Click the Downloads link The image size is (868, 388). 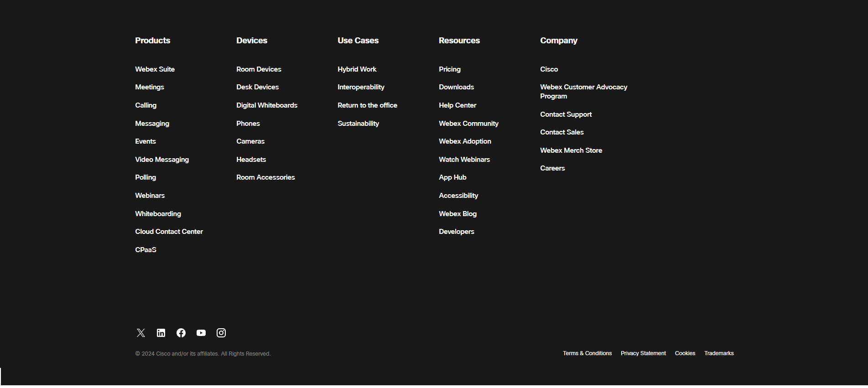[x=457, y=87]
